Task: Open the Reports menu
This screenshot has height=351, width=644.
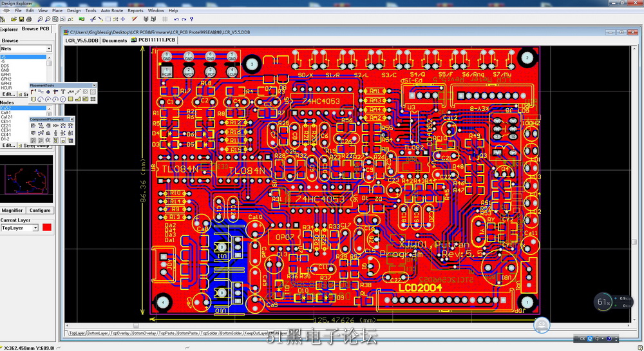Action: click(x=135, y=11)
